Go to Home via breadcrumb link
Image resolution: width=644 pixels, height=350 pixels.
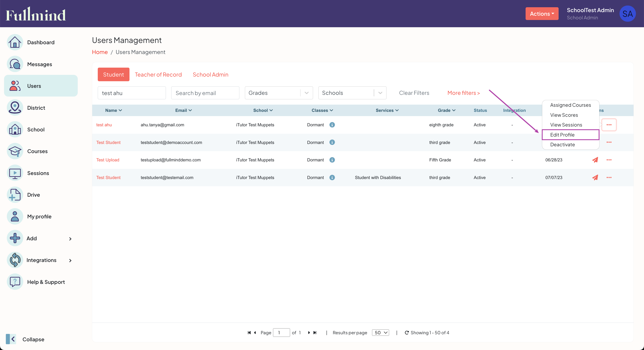click(x=99, y=52)
